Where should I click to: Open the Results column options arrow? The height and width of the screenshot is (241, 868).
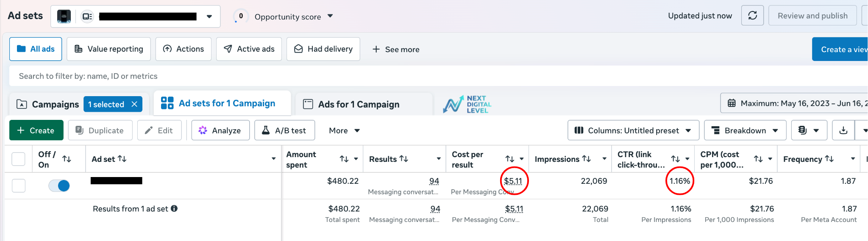(439, 159)
